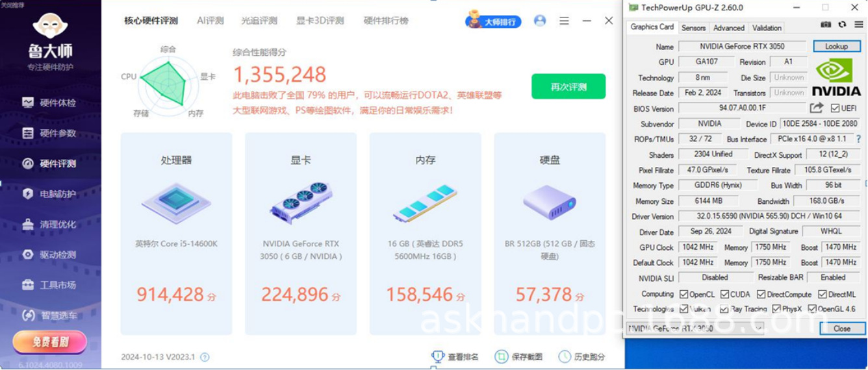Toggle the PhysX checkbox
868x370 pixels.
[776, 309]
